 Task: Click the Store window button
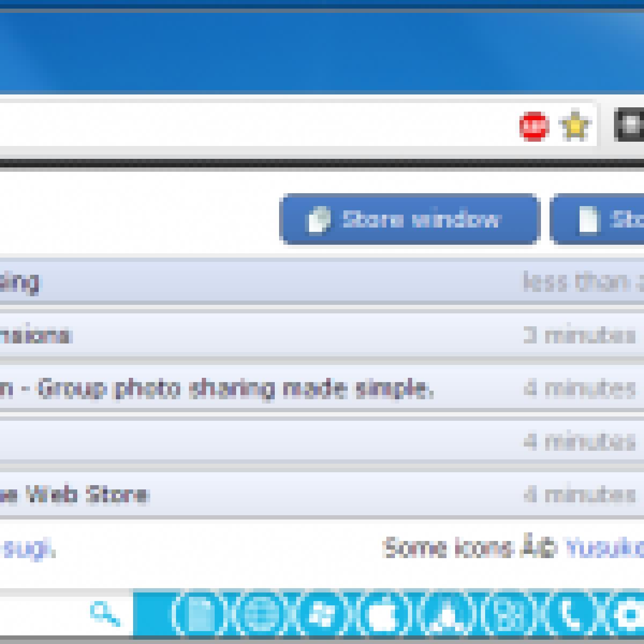coord(409,219)
